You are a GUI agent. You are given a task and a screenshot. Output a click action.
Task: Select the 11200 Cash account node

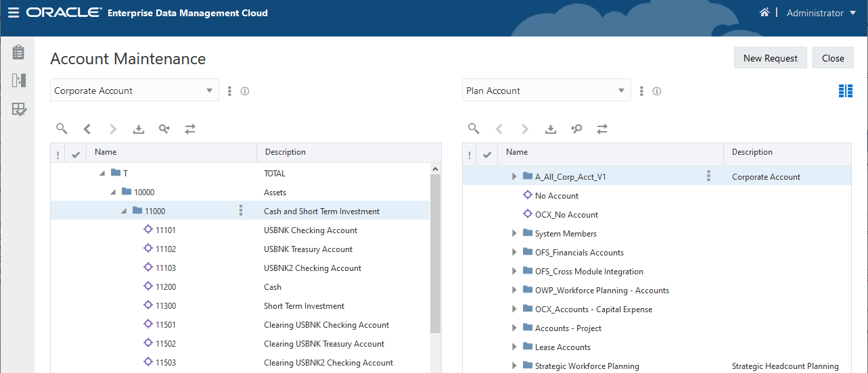pyautogui.click(x=166, y=287)
